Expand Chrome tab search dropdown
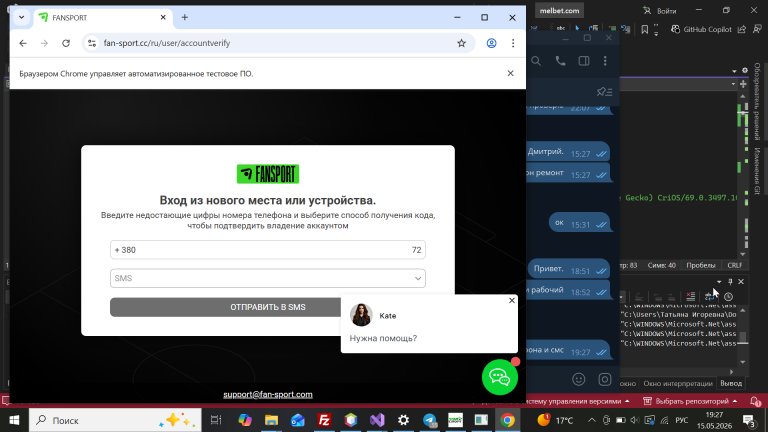The image size is (768, 432). click(x=22, y=17)
